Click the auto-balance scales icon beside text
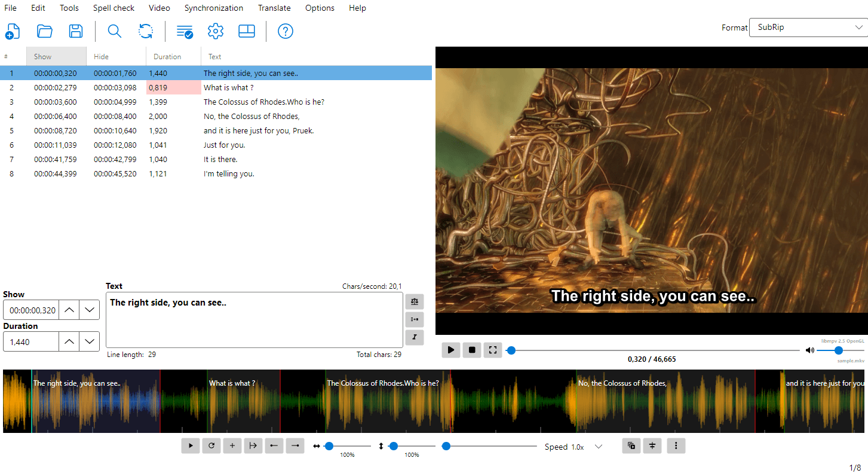The height and width of the screenshot is (473, 868). (x=415, y=301)
